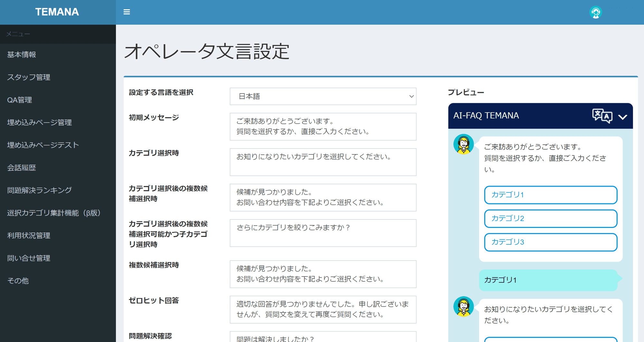644x342 pixels.
Task: Click the ゼロヒット回答 text field
Action: (x=323, y=309)
